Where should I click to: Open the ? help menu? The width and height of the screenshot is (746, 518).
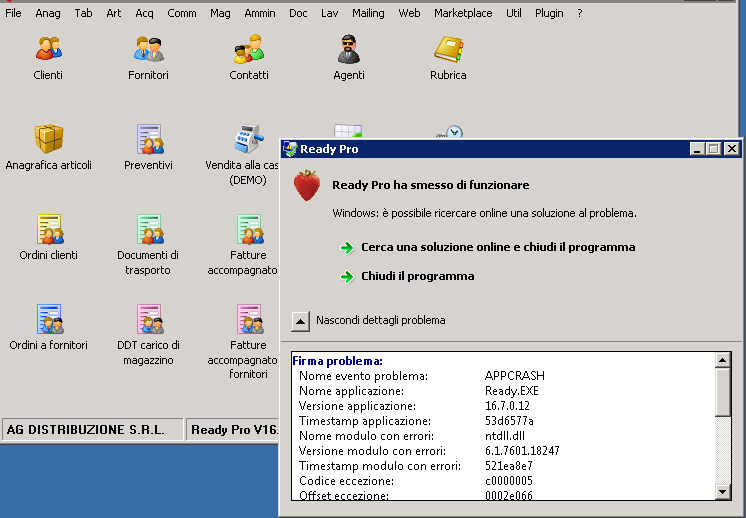579,13
